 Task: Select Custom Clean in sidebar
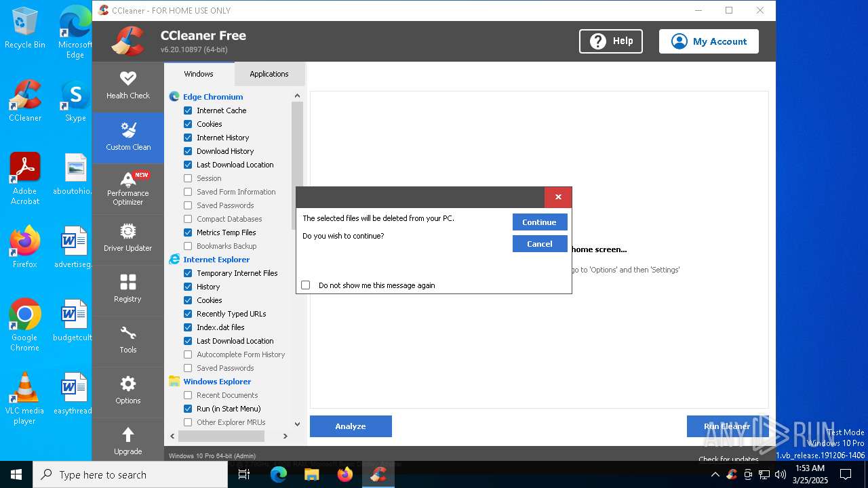click(x=127, y=137)
